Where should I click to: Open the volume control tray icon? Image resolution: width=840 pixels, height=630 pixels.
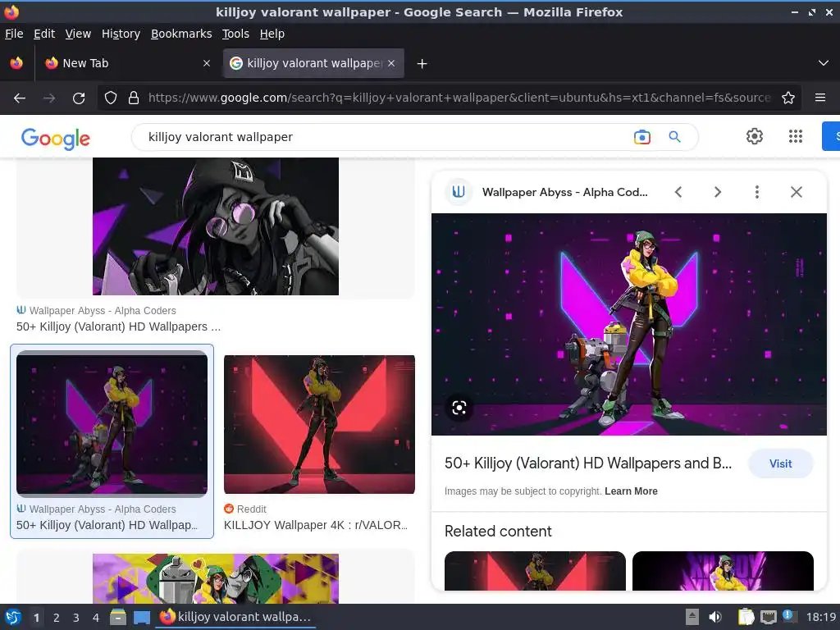tap(714, 617)
